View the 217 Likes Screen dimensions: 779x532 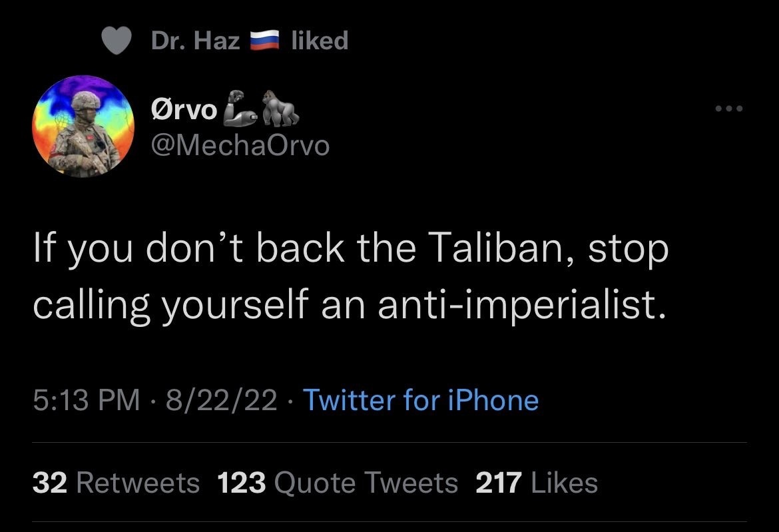pos(536,482)
